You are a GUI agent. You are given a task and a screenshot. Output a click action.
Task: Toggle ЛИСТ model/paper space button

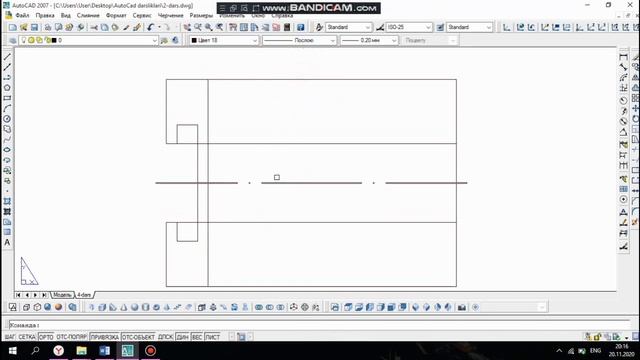[213, 337]
